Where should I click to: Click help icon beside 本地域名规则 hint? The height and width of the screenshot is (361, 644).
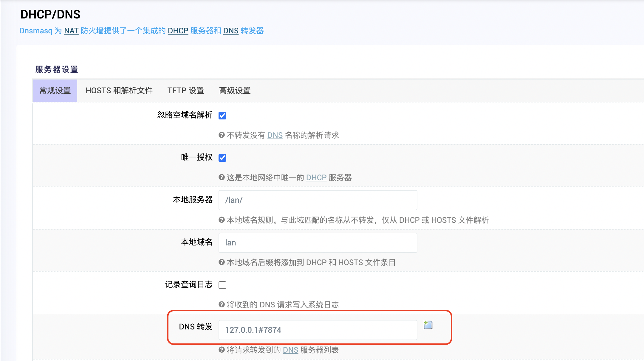[222, 220]
